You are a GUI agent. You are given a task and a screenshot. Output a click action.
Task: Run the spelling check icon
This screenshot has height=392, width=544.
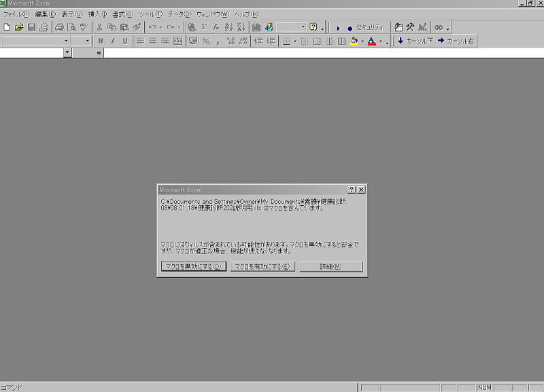coord(84,27)
